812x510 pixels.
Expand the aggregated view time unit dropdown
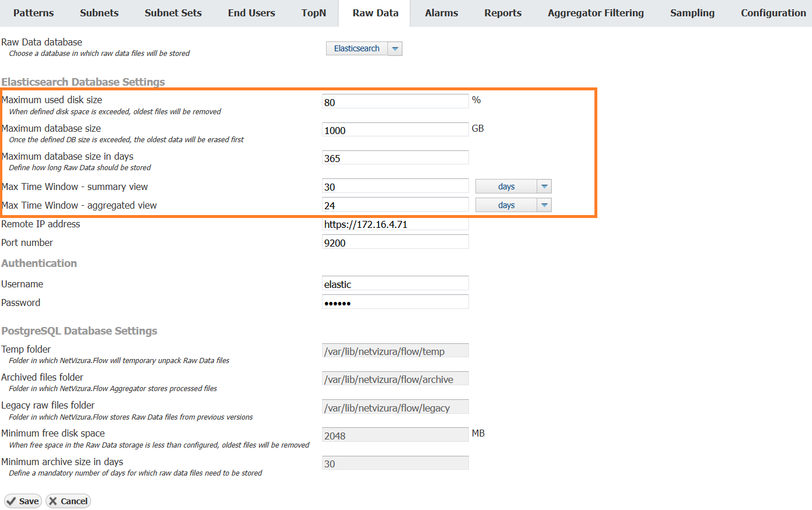[x=544, y=205]
